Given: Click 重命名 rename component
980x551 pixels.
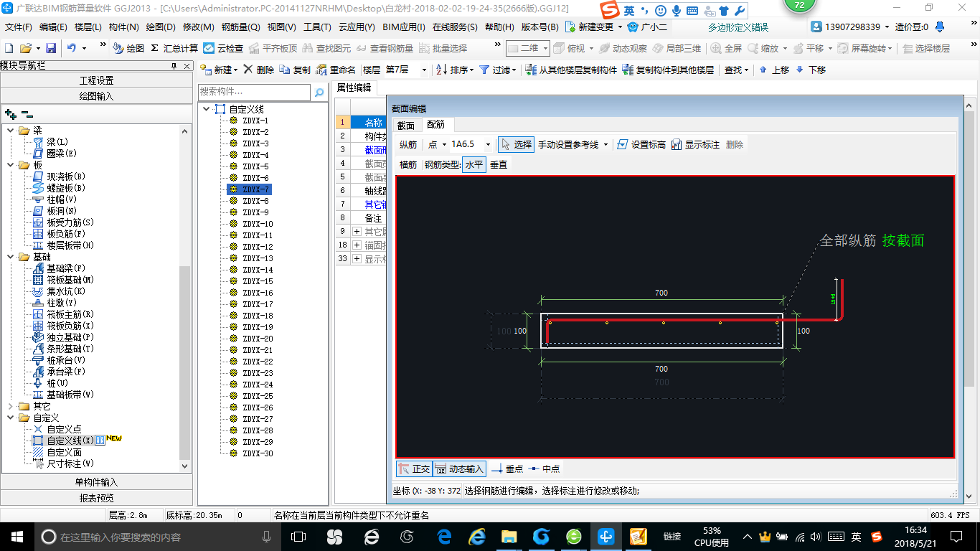Looking at the screenshot, I should 336,70.
